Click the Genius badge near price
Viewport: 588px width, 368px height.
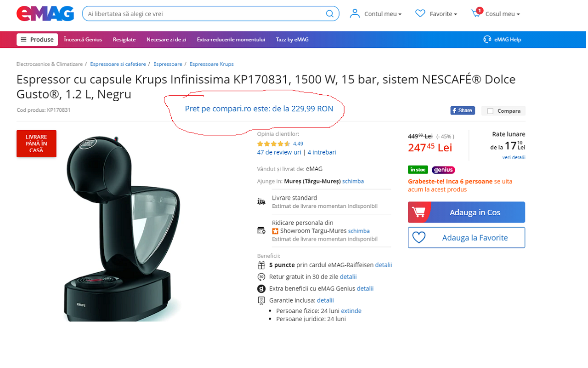click(x=443, y=170)
